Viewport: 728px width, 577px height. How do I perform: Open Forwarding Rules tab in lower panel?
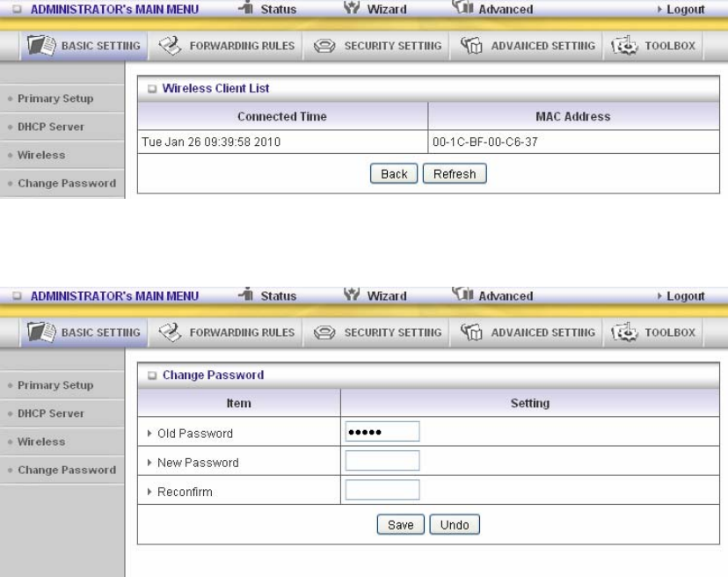[x=226, y=332]
